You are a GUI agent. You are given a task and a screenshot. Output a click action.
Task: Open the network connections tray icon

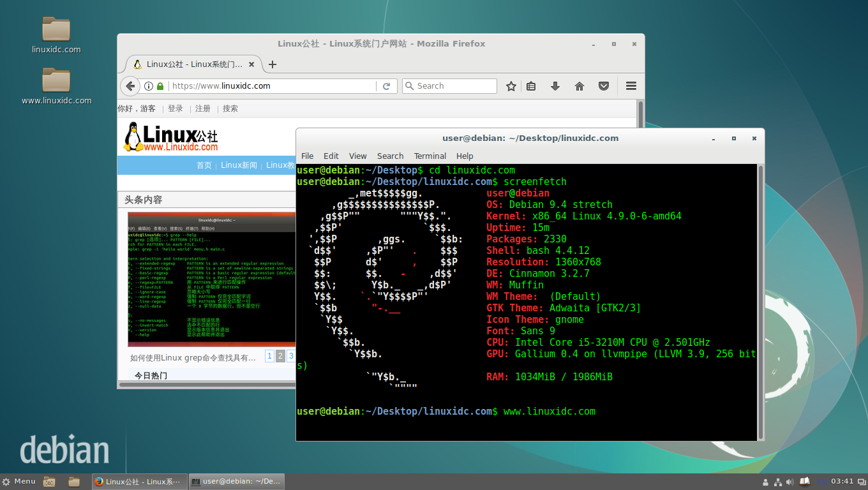pyautogui.click(x=778, y=482)
